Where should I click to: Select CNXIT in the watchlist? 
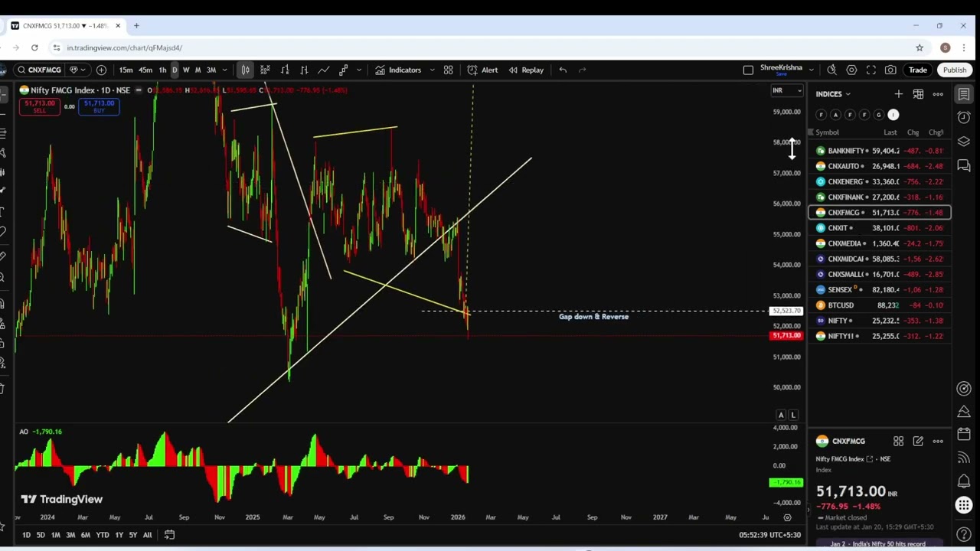coord(880,228)
